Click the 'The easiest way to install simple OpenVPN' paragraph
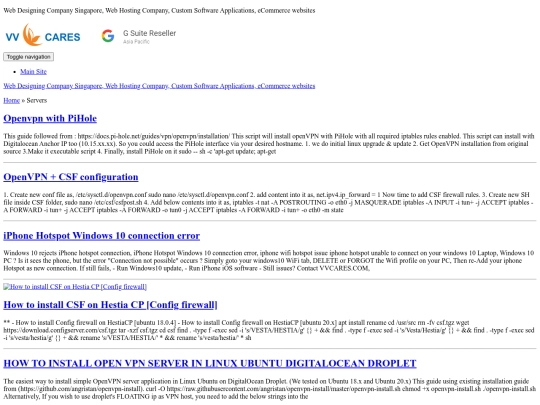The height and width of the screenshot is (405, 540). [269, 389]
